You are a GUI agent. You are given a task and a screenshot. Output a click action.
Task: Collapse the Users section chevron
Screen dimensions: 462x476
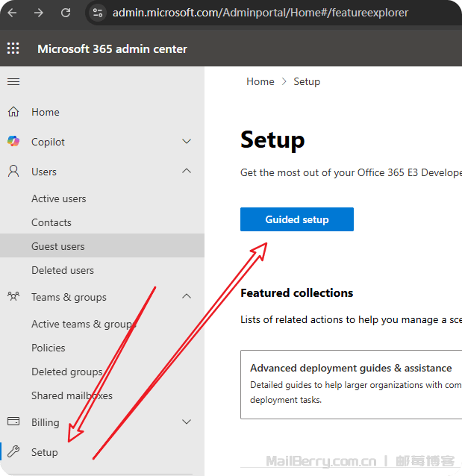(x=187, y=172)
